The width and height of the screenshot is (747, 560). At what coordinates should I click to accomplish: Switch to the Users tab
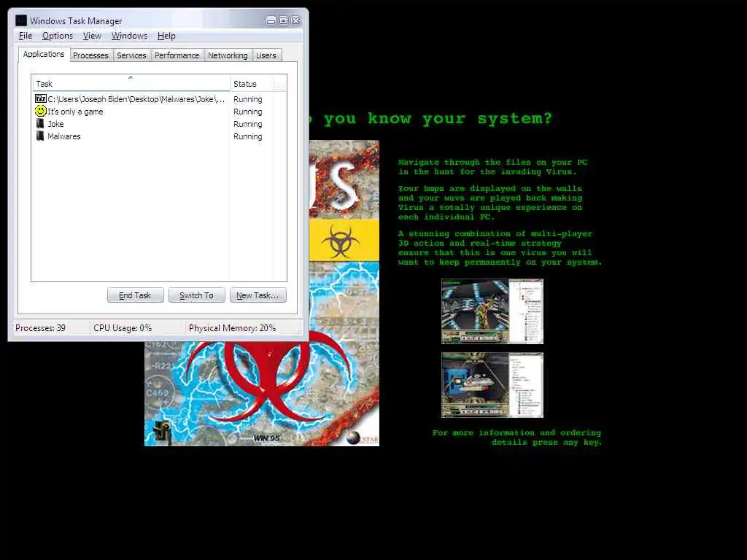tap(266, 55)
